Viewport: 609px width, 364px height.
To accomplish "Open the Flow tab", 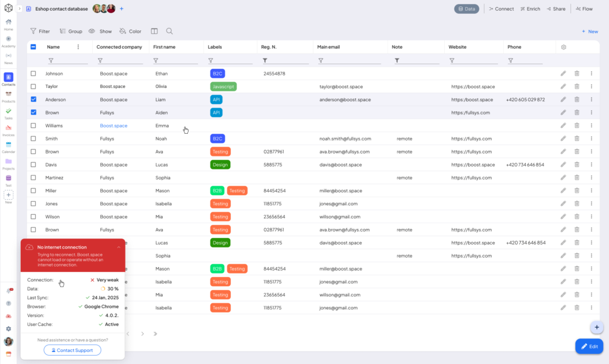I will [584, 9].
